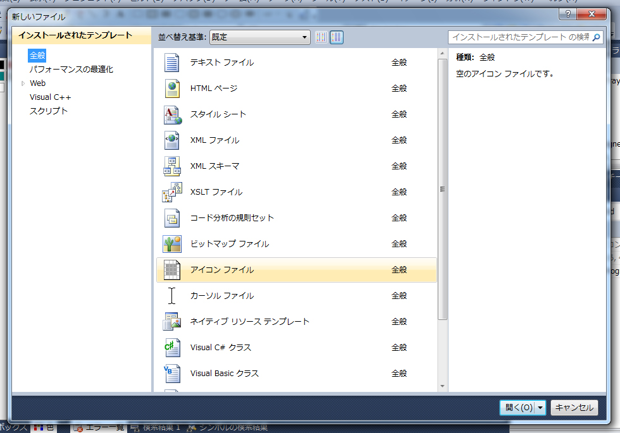Select the Web category
The height and width of the screenshot is (433, 620).
pyautogui.click(x=38, y=83)
